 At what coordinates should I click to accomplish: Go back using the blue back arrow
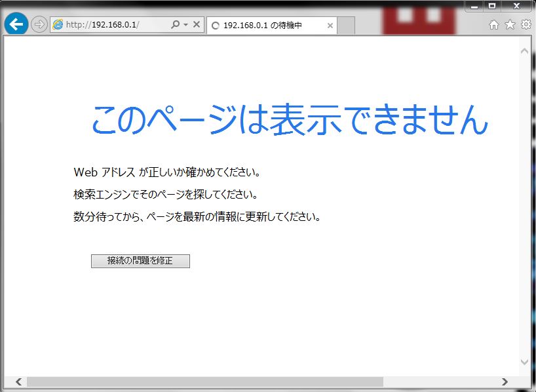click(x=16, y=24)
